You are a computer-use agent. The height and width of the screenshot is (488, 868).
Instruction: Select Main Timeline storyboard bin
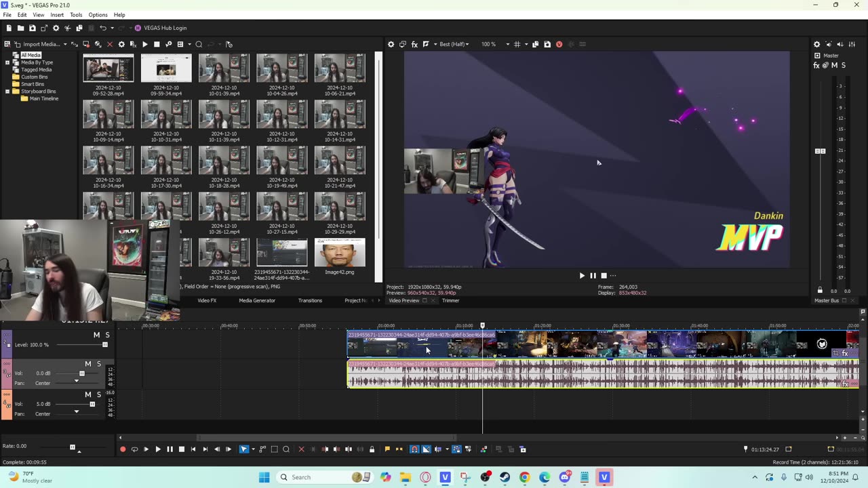[43, 98]
